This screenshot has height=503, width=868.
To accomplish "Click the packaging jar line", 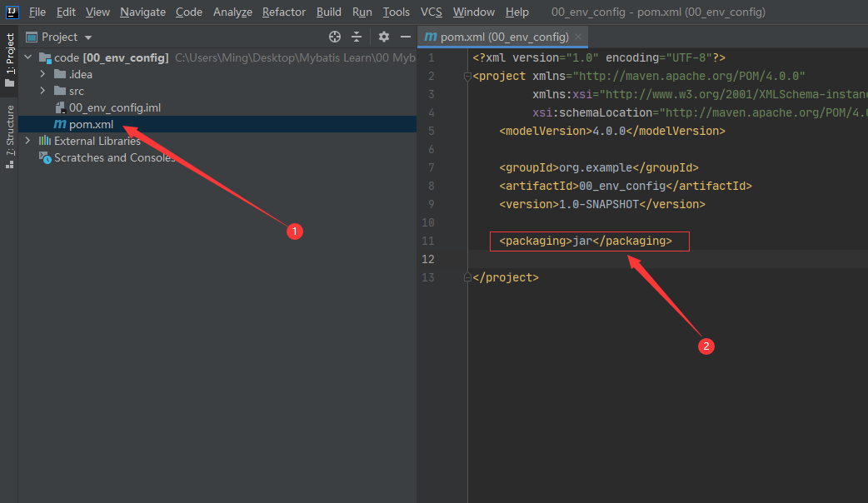I will click(x=586, y=241).
